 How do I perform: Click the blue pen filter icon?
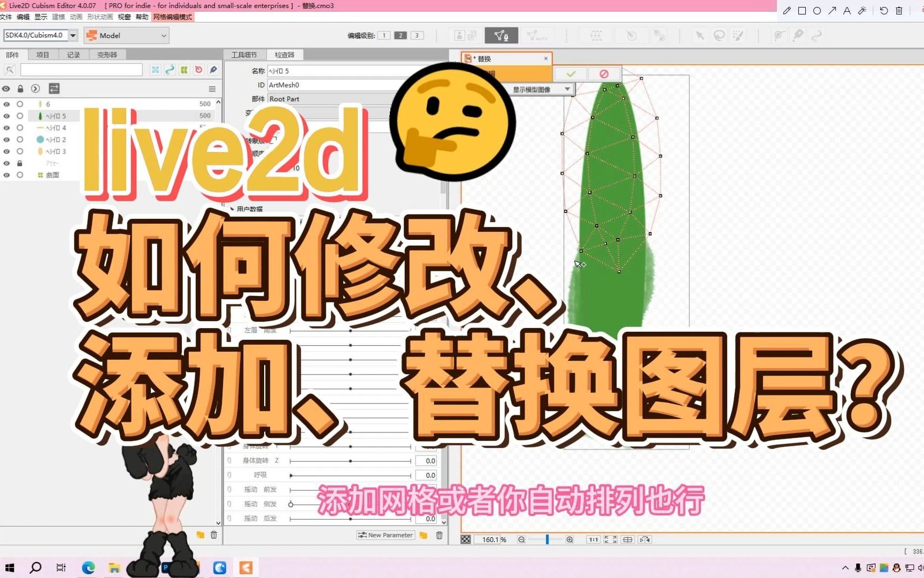click(x=213, y=70)
